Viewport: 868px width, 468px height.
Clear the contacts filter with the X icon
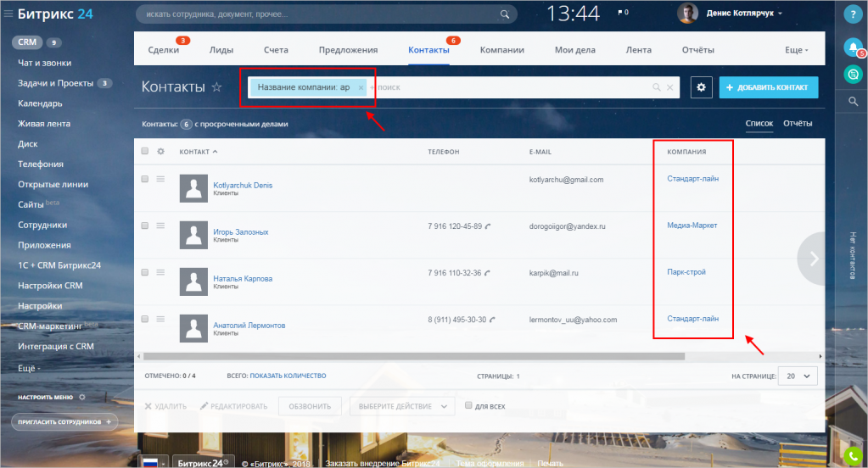pyautogui.click(x=669, y=87)
